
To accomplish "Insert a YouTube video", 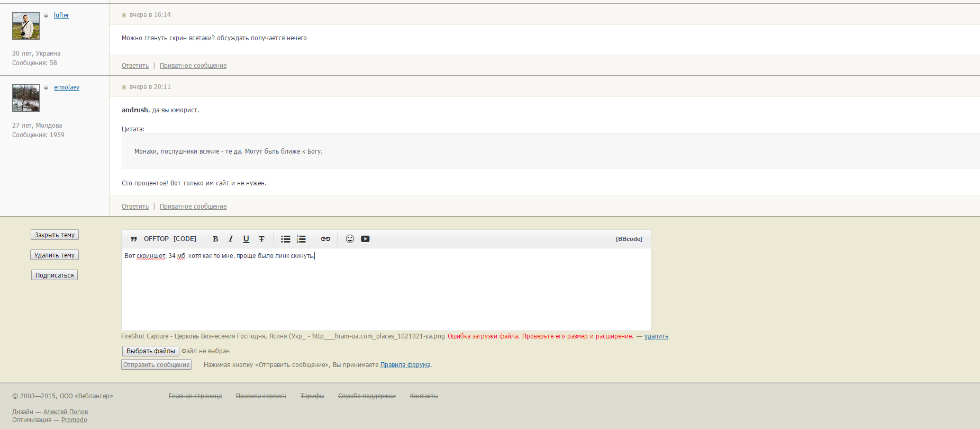I will point(365,239).
